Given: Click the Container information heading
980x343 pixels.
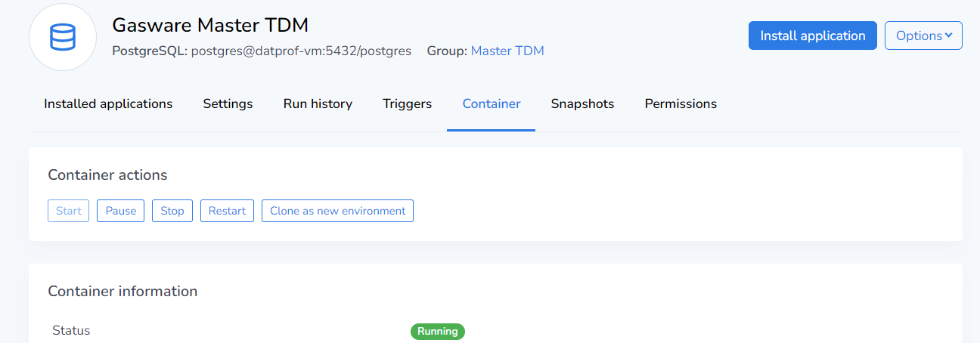Looking at the screenshot, I should 122,291.
